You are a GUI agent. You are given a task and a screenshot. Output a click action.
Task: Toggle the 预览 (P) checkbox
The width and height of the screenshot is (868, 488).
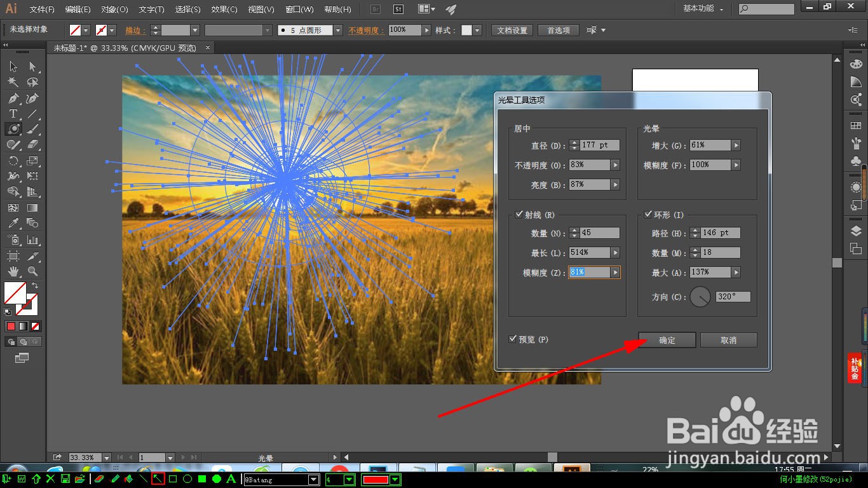[x=513, y=339]
